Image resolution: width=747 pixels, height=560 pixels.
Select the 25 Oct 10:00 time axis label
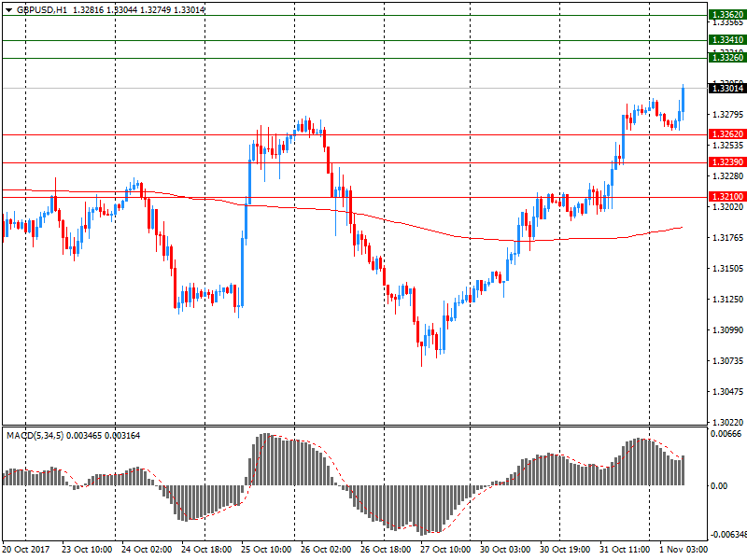[x=266, y=549]
